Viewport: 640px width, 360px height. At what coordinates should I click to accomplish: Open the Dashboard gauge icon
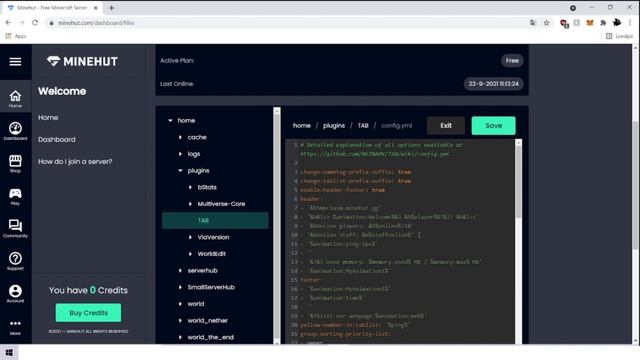pyautogui.click(x=16, y=131)
